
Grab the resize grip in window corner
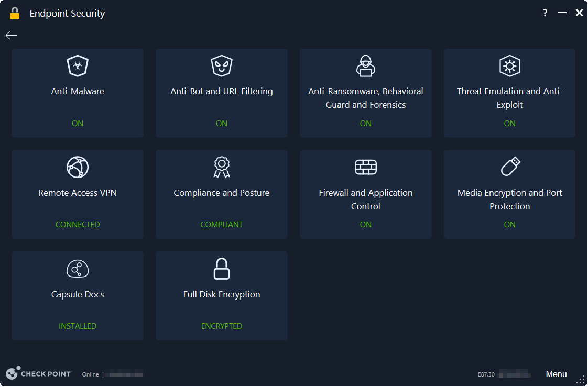[581, 380]
